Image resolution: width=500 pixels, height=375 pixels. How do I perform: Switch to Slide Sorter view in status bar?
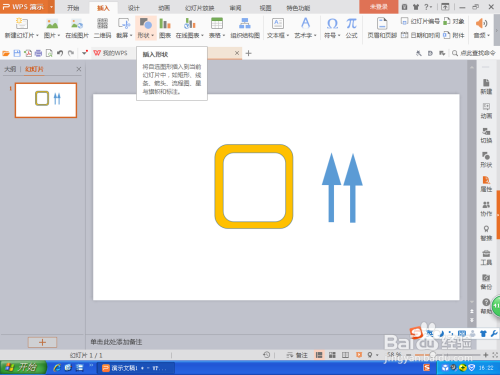click(x=332, y=355)
